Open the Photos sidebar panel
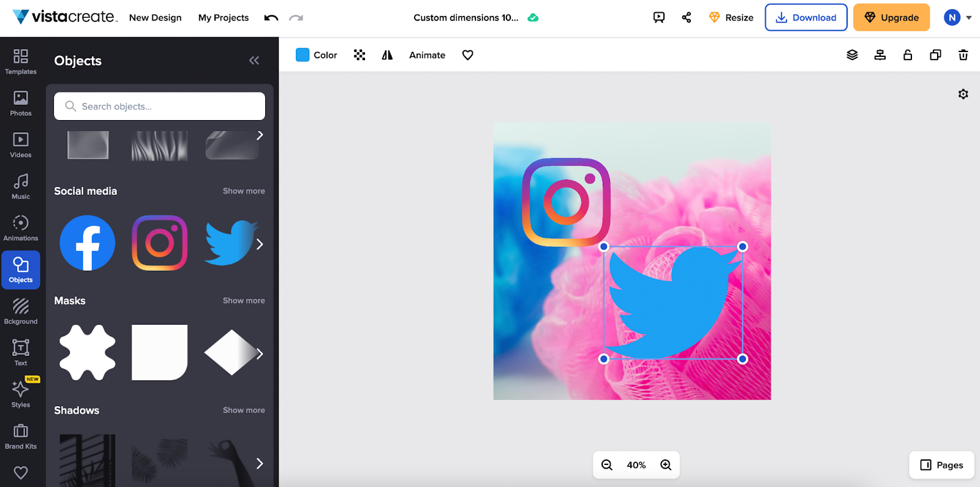980x487 pixels. (x=21, y=104)
